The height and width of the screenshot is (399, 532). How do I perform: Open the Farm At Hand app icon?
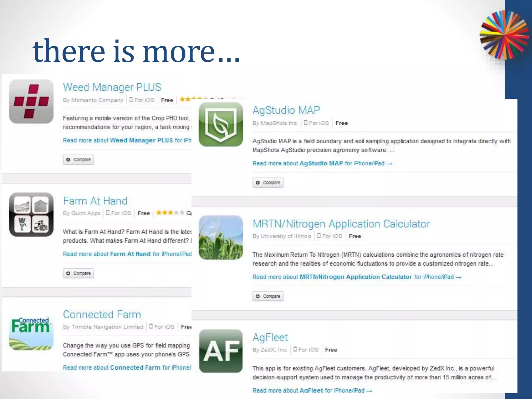click(31, 214)
